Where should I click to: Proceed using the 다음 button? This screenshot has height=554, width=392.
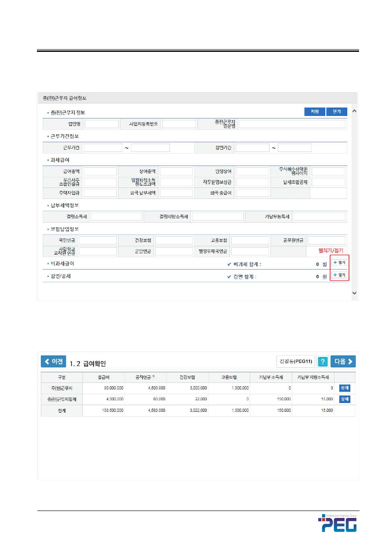click(343, 361)
